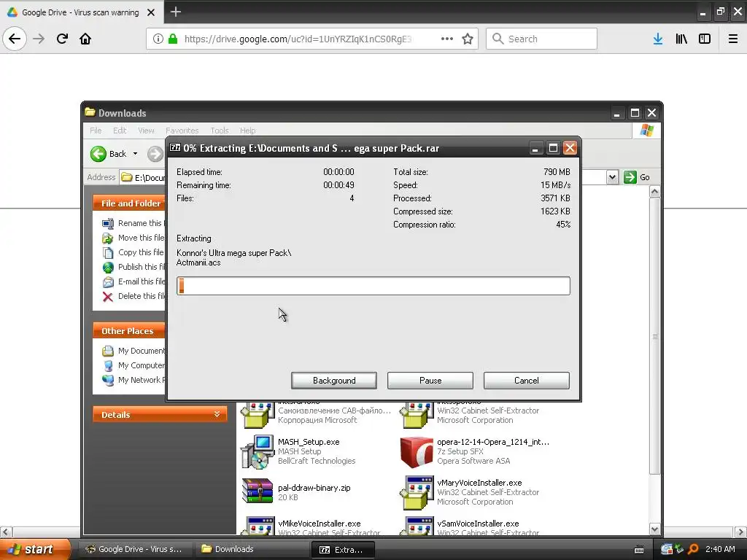Open My Computer from Other Places
Viewport: 747px width, 560px height.
coord(134,365)
